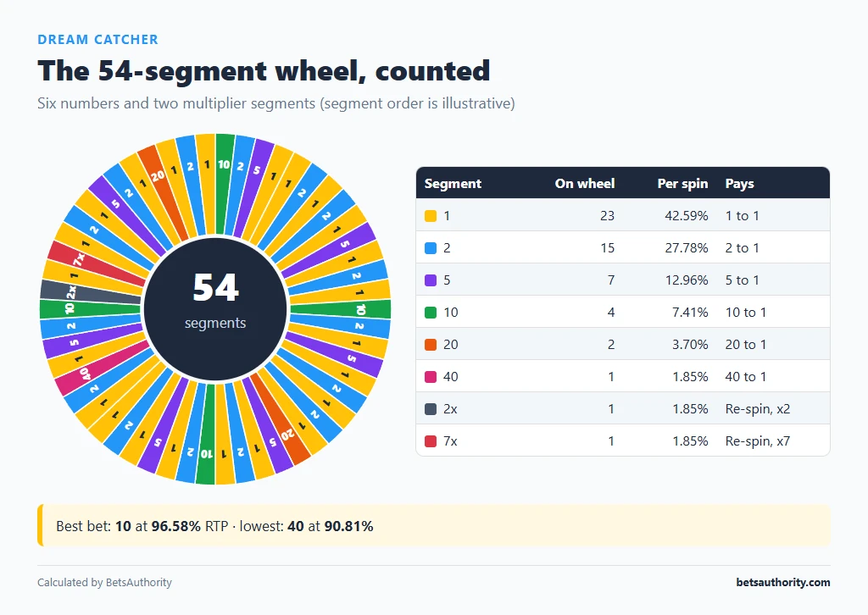
Task: Click the title 'The 54-segment wheel, counted'
Action: [264, 71]
